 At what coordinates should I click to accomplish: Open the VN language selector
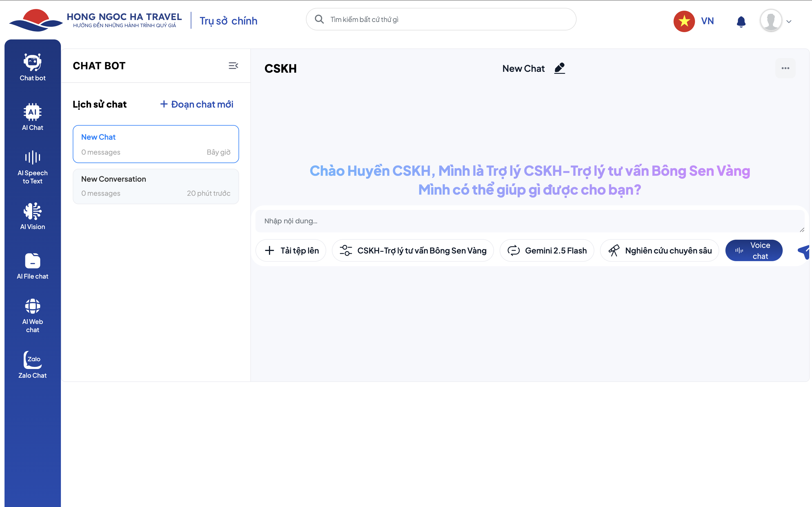[694, 21]
